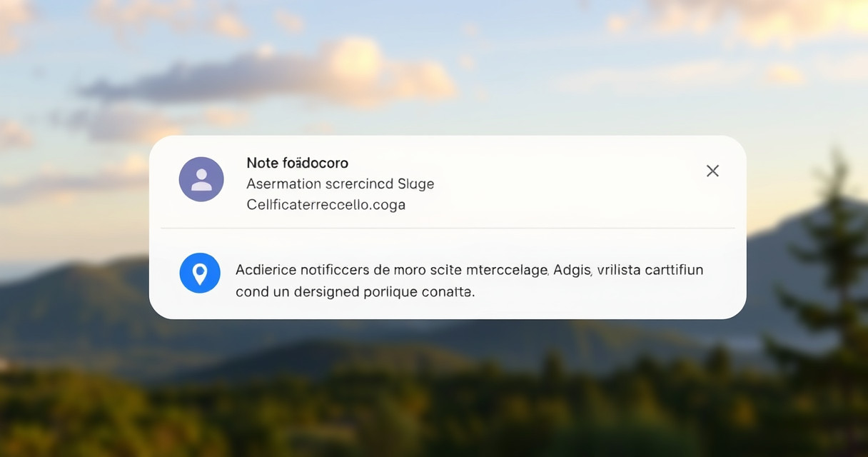Click the purple user avatar icon
Screen dimensions: 868x457
(201, 179)
